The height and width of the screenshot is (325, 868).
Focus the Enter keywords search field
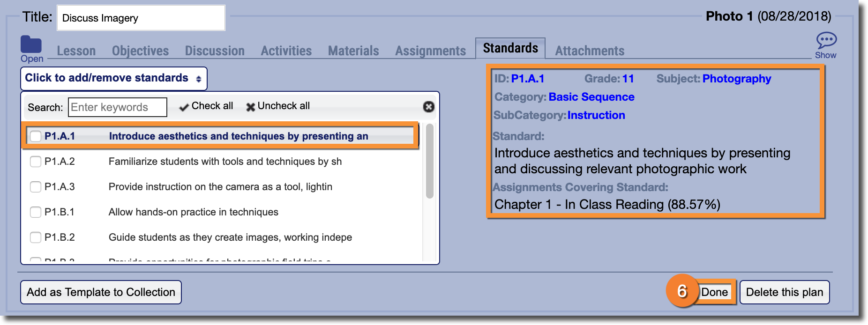tap(118, 107)
